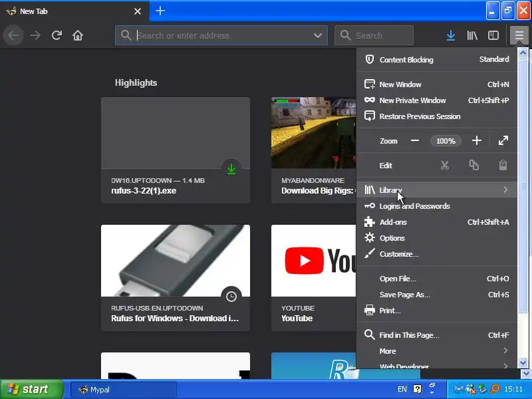Viewport: 532px width, 399px height.
Task: Open the library toolbar icon
Action: [x=472, y=35]
